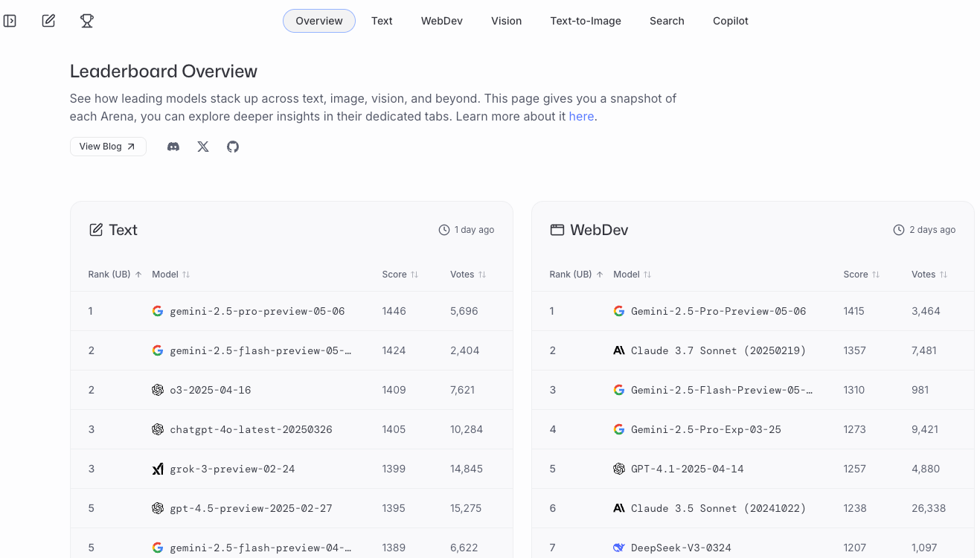Switch to the Text tab
Screen dimensions: 980x558
click(x=382, y=21)
